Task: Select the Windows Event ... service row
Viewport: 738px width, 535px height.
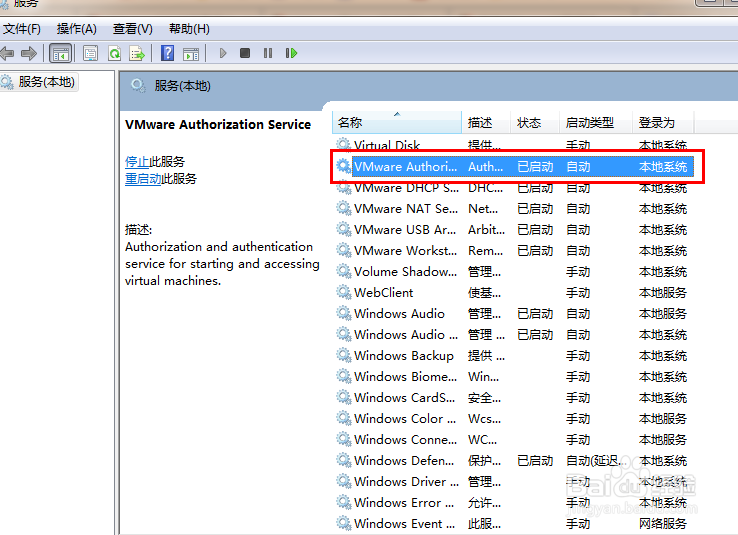Action: [x=513, y=524]
